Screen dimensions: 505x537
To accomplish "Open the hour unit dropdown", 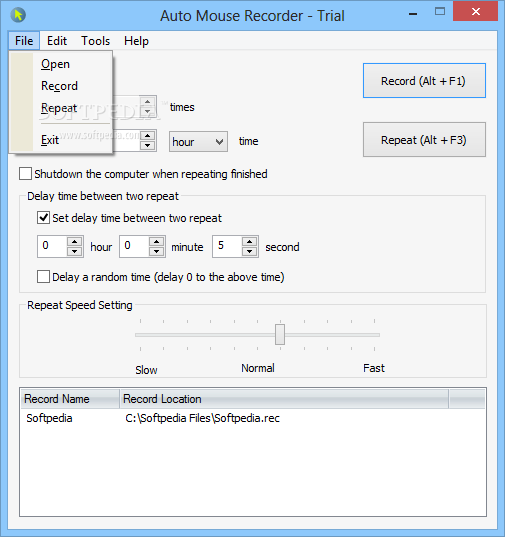I will coord(198,141).
